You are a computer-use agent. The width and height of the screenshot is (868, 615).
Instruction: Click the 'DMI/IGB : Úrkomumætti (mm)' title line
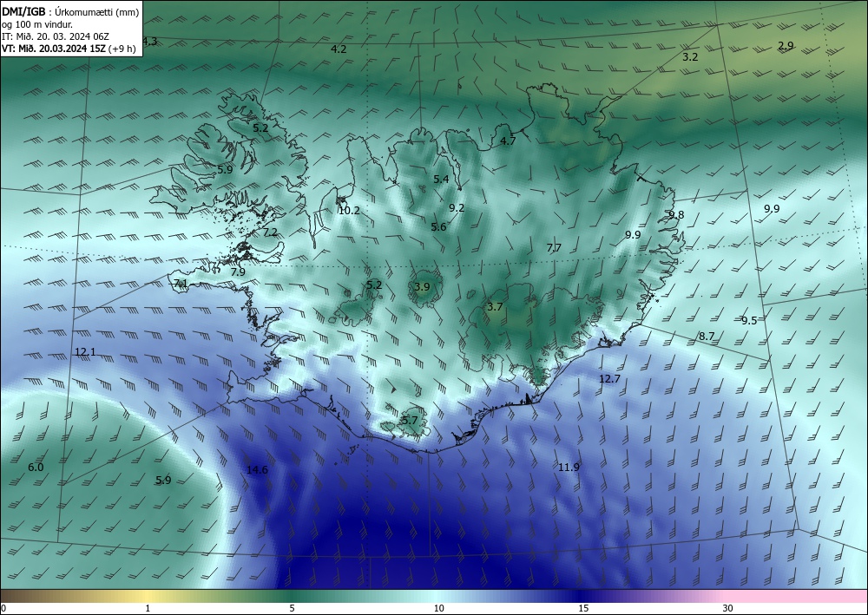coord(70,12)
